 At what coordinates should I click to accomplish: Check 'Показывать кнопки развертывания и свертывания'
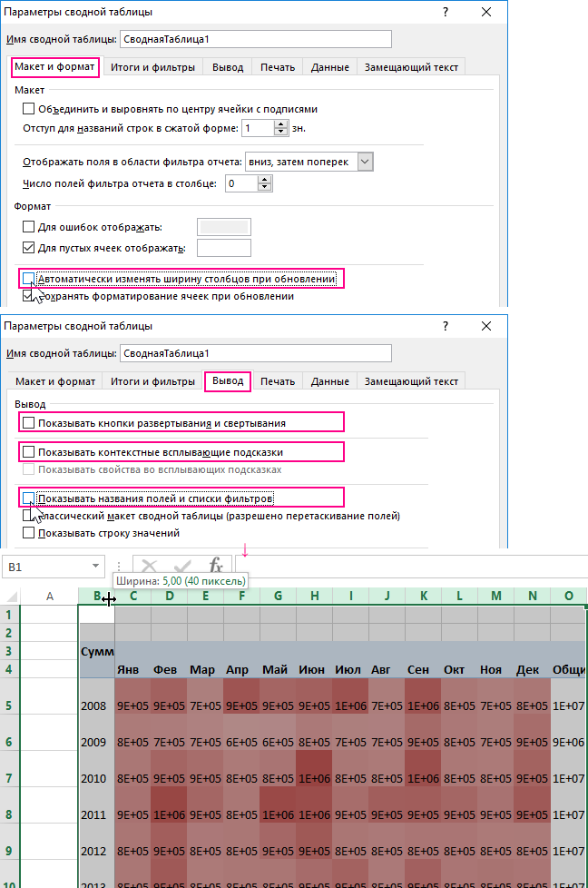(x=28, y=422)
